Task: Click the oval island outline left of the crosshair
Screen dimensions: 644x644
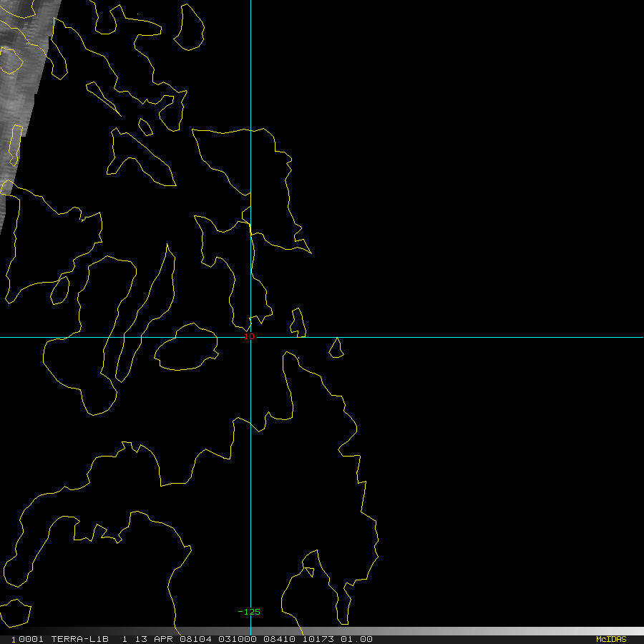Action: pyautogui.click(x=186, y=348)
